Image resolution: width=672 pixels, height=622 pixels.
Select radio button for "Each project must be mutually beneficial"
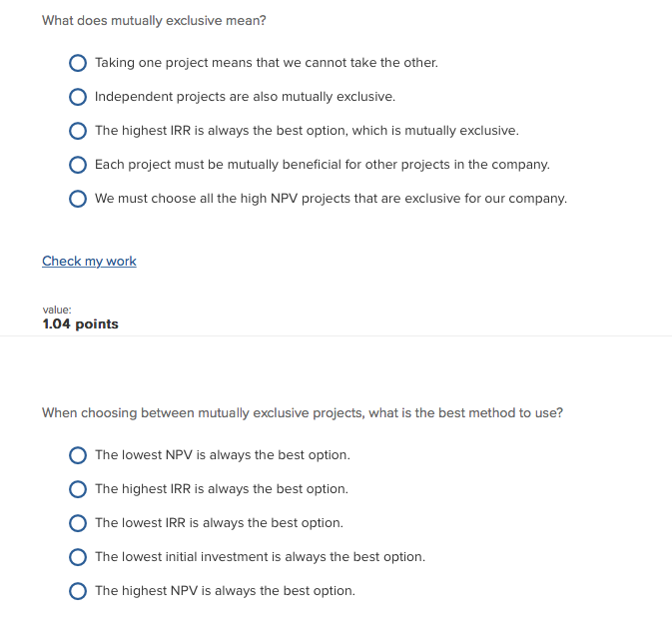(78, 165)
